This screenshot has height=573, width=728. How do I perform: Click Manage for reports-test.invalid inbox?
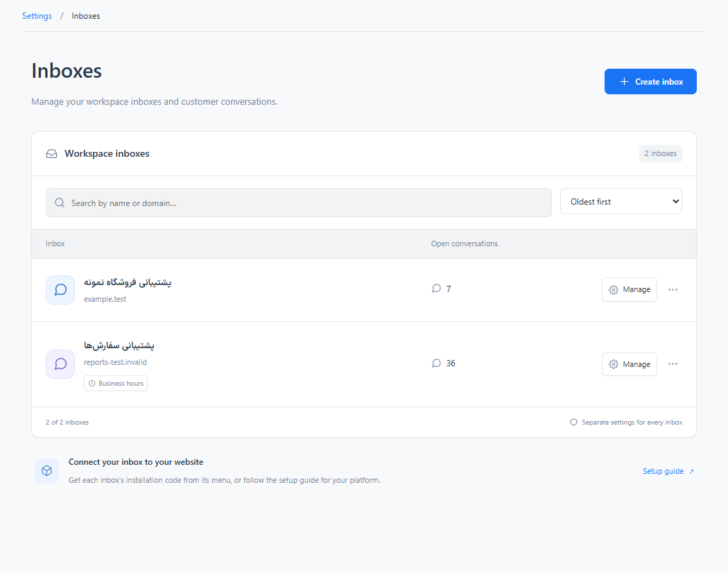coord(629,364)
